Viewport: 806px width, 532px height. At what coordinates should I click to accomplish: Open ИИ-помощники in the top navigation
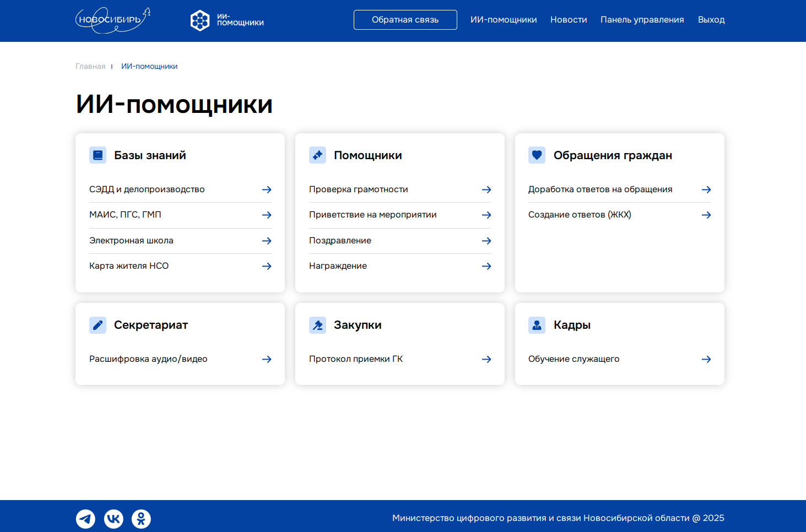504,20
